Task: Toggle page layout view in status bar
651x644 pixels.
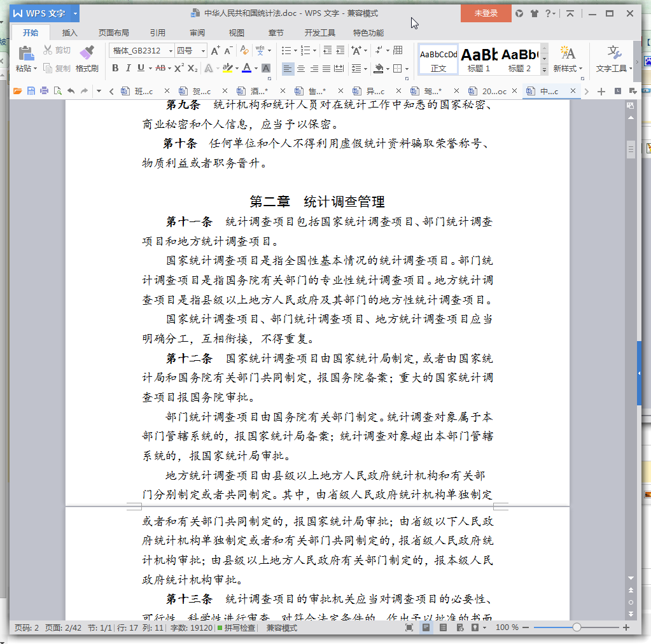Action: pos(426,627)
